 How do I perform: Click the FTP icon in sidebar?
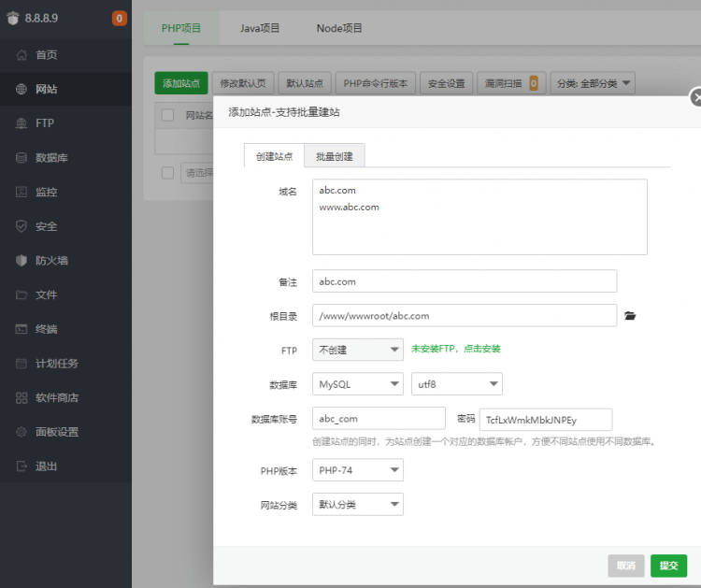(x=21, y=123)
